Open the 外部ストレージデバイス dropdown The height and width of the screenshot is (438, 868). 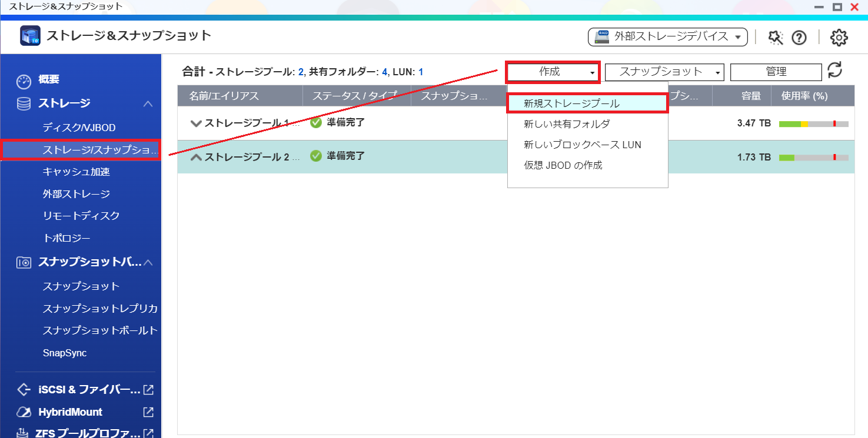(668, 37)
